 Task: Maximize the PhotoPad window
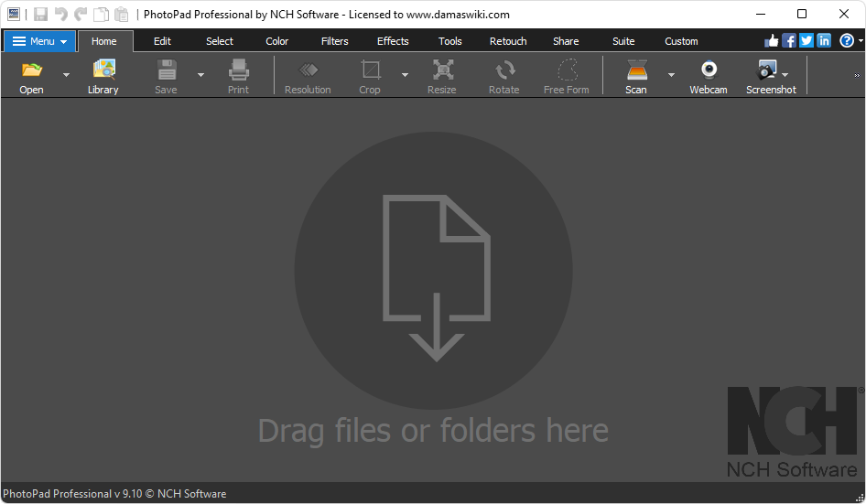[x=802, y=15]
